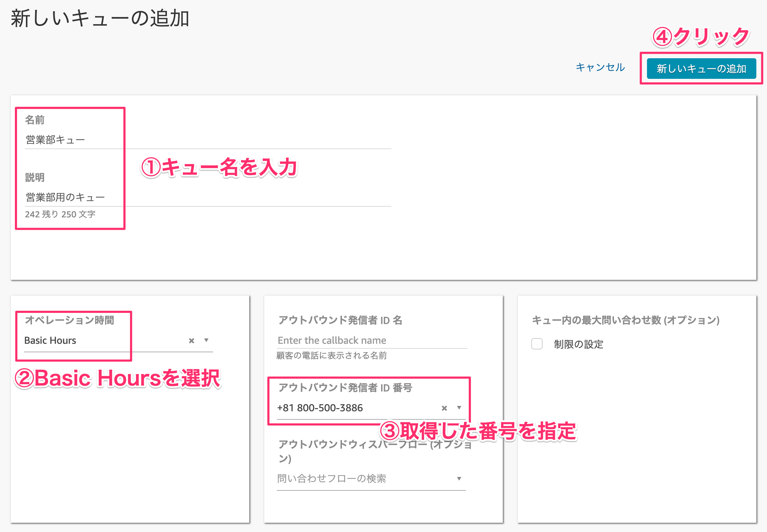Screen dimensions: 767x532
Task: Open the 問い合わせフローの検索 dropdown
Action: [371, 479]
